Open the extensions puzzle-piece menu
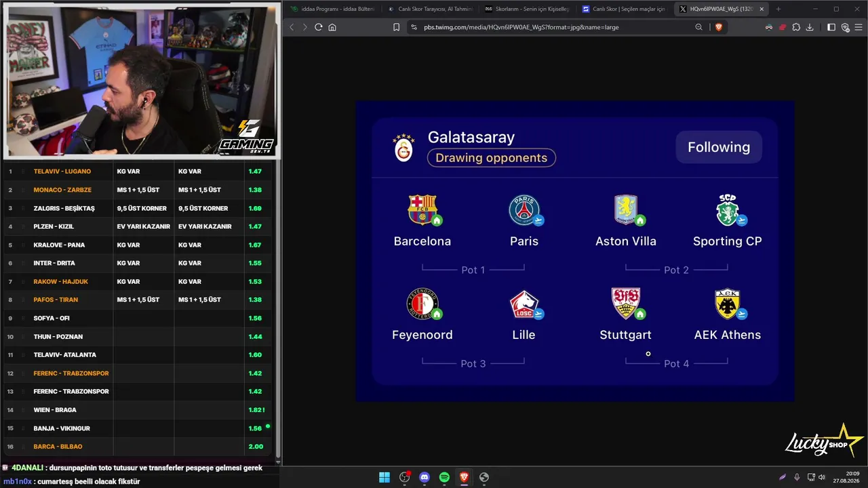Image resolution: width=868 pixels, height=488 pixels. [796, 27]
